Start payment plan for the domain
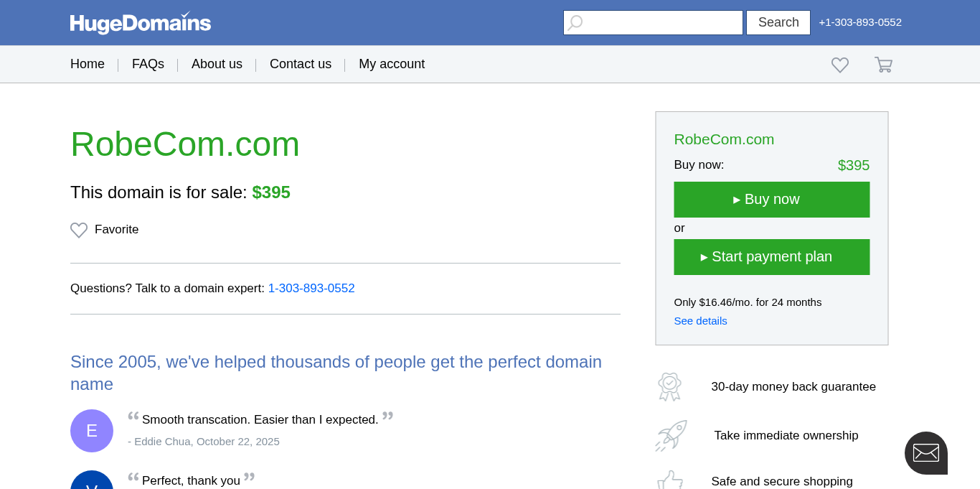980x489 pixels. click(x=771, y=257)
